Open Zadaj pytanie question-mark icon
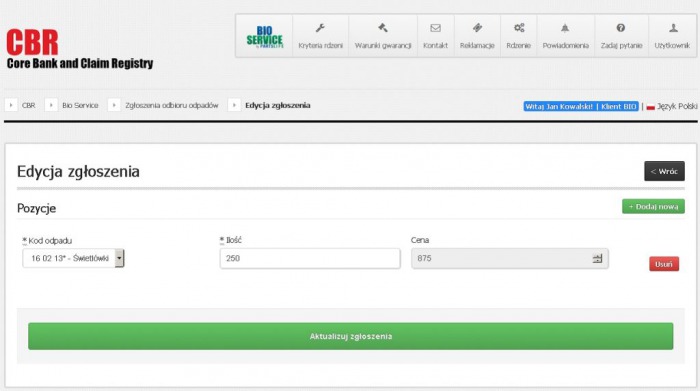700x391 pixels. point(621,28)
